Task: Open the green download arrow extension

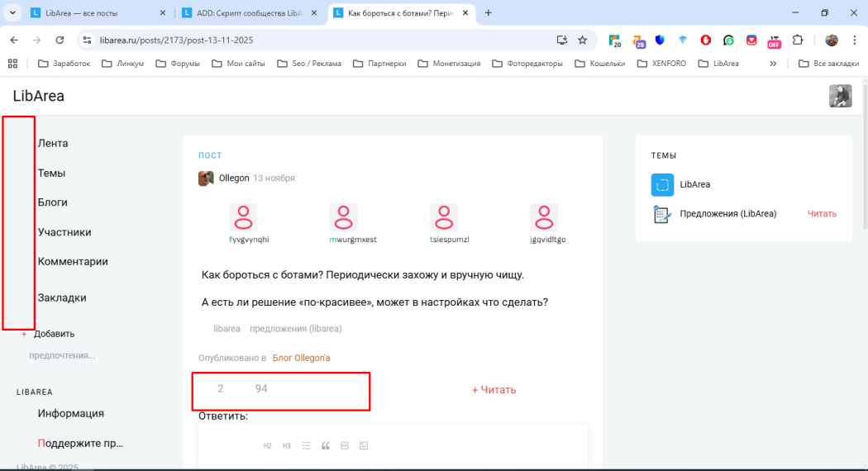Action: [728, 40]
